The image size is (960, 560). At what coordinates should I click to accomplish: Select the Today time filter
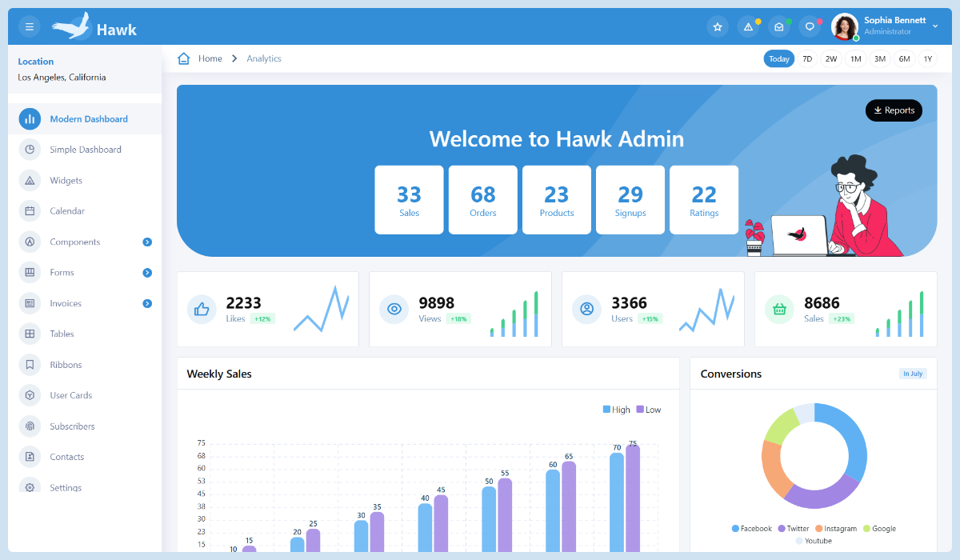(x=778, y=58)
